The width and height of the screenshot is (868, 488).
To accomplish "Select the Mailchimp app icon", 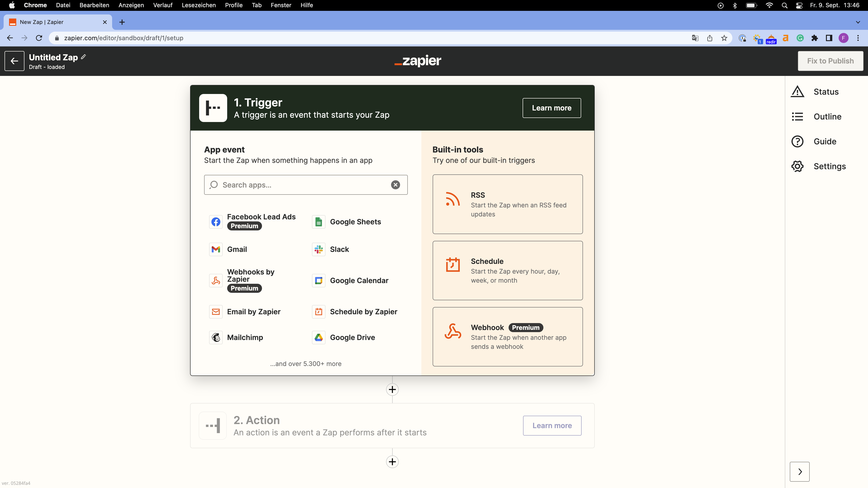I will tap(216, 337).
